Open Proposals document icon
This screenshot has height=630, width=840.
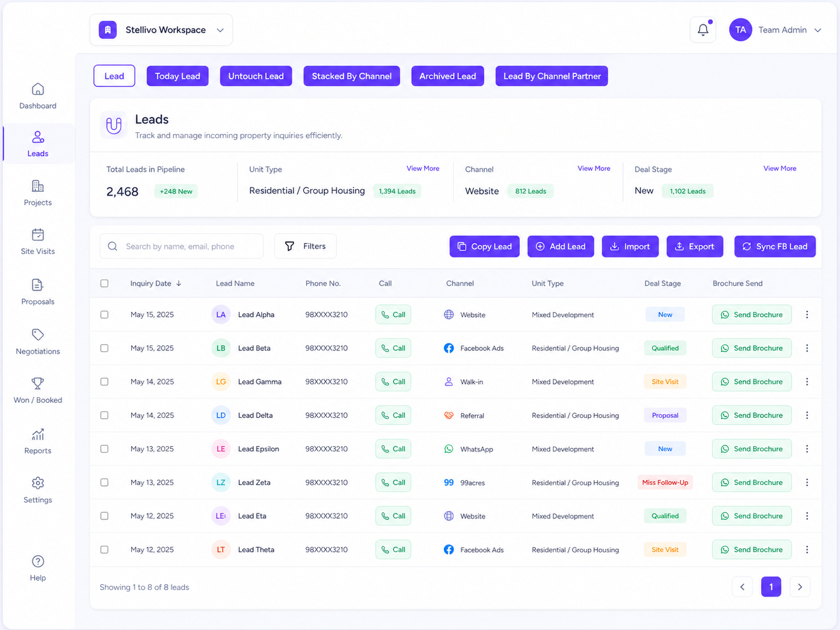click(38, 285)
